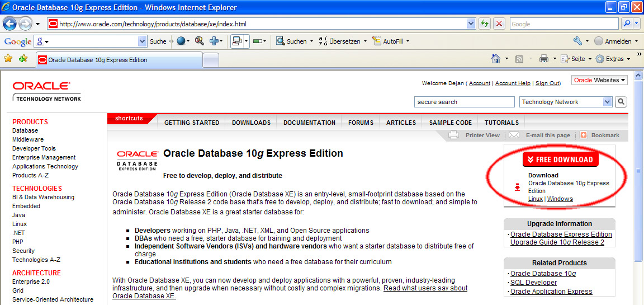Viewport: 644px width, 305px height.
Task: Click the green PageRank bar icon
Action: 258,41
